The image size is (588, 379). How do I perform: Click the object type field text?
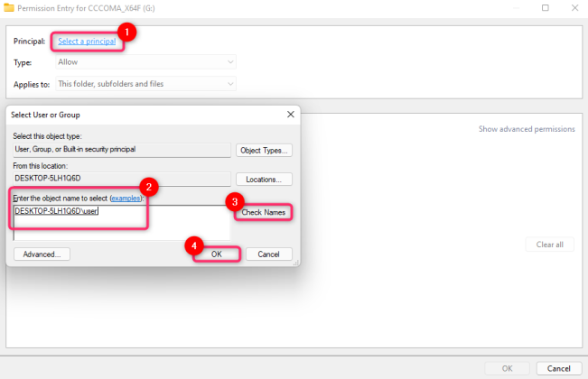click(122, 150)
